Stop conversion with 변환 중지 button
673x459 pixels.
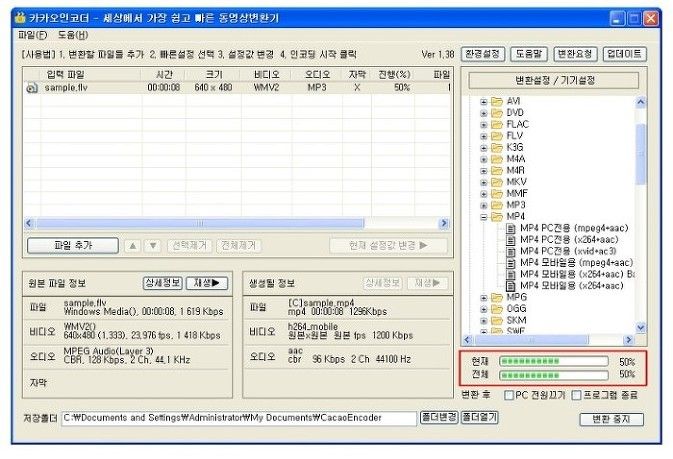pos(612,419)
